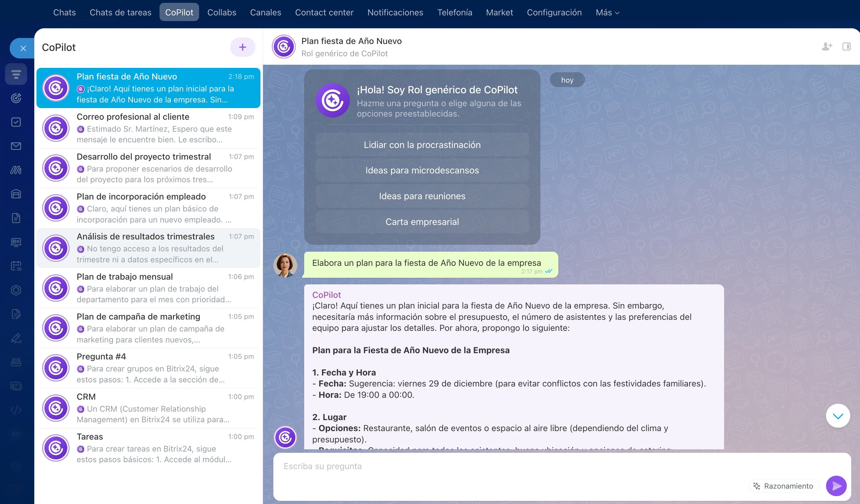The image size is (860, 504).
Task: Toggle the Razonamiento reasoning mode
Action: [784, 486]
